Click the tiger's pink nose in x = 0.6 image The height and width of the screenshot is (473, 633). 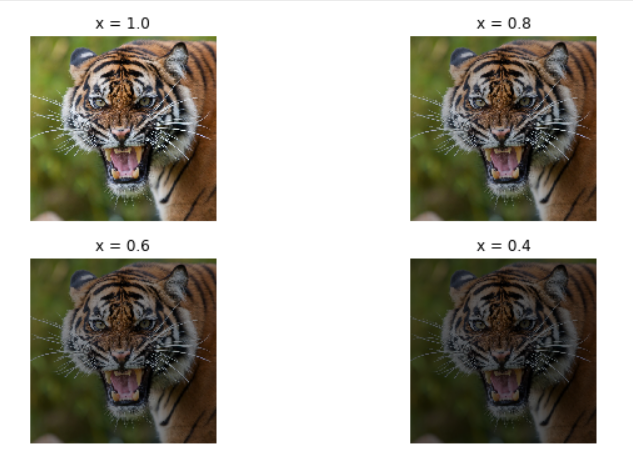click(x=121, y=356)
